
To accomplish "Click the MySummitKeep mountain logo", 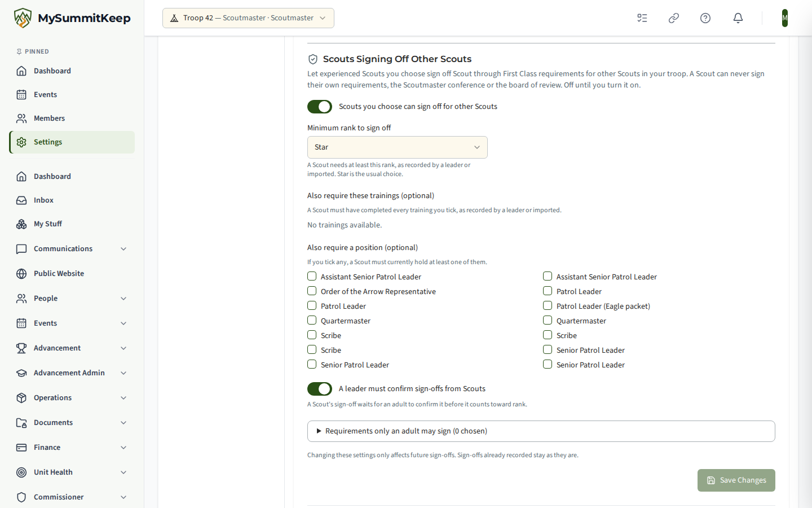I will coord(23,18).
